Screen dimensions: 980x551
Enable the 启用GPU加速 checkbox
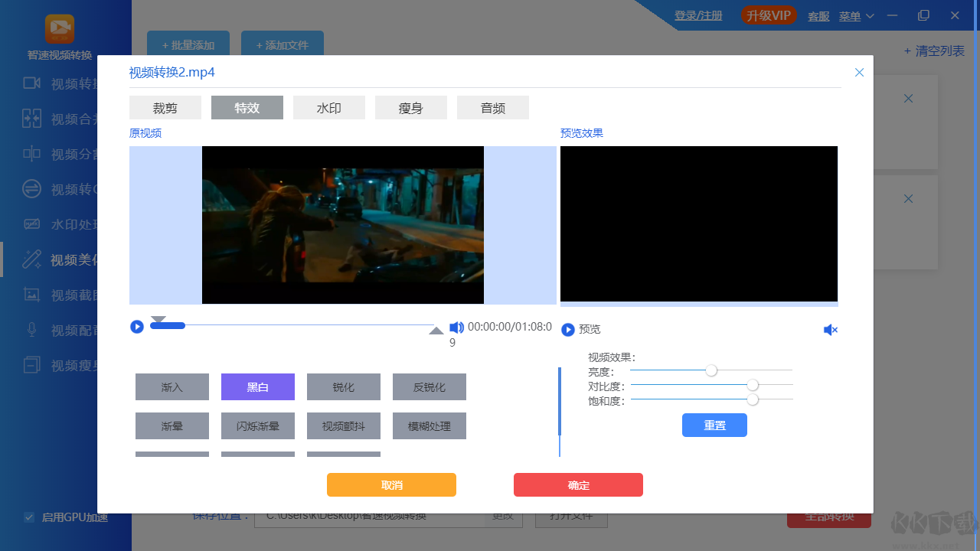click(29, 517)
